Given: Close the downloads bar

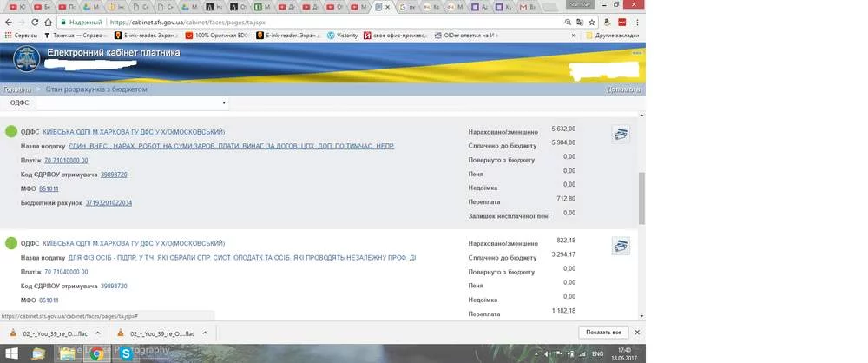Looking at the screenshot, I should 637,333.
